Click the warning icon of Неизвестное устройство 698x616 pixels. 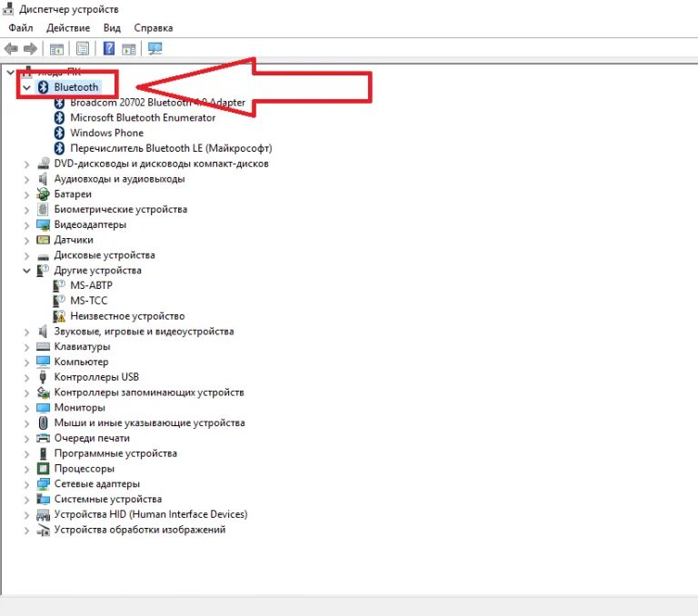point(59,316)
